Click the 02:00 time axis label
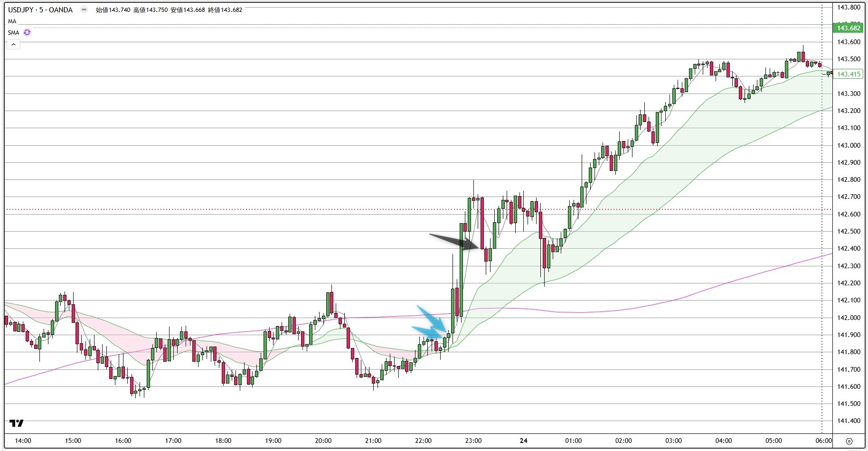The image size is (868, 451). (x=623, y=441)
